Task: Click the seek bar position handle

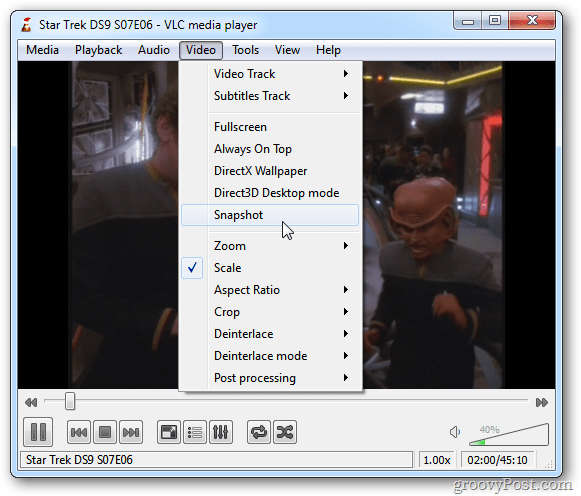Action: coord(70,402)
